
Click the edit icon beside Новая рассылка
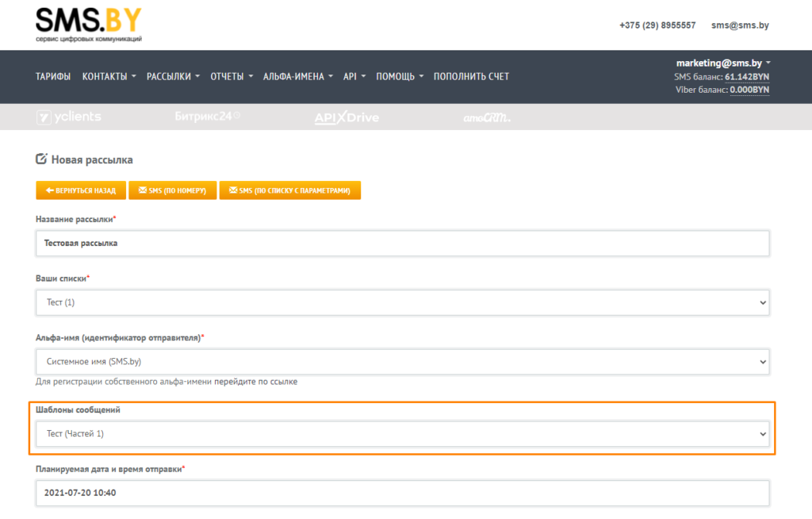click(41, 159)
